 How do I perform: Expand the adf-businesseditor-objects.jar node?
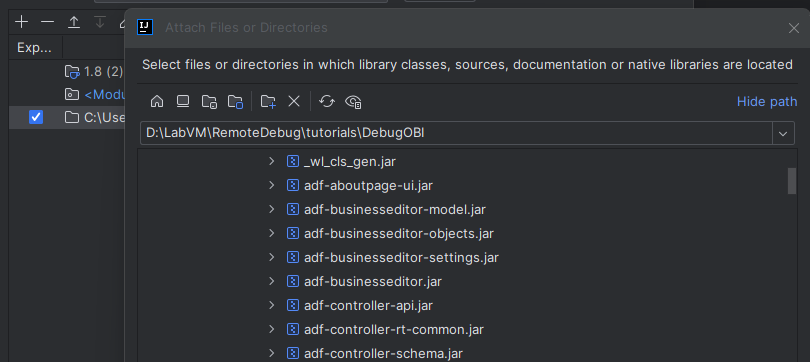(271, 233)
